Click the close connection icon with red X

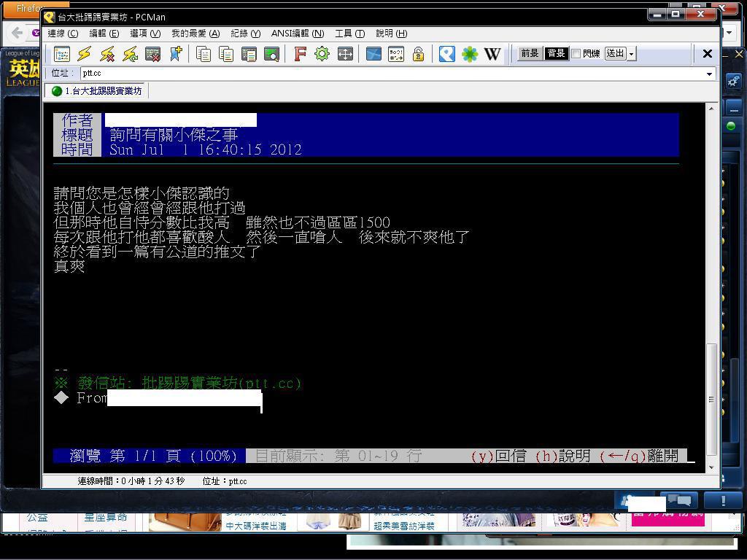pos(153,54)
